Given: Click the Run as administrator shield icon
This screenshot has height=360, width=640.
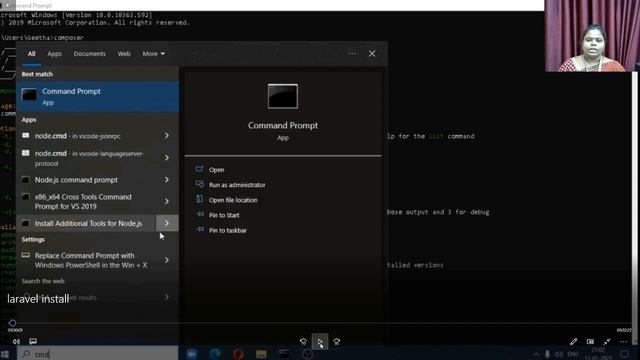Looking at the screenshot, I should click(200, 184).
